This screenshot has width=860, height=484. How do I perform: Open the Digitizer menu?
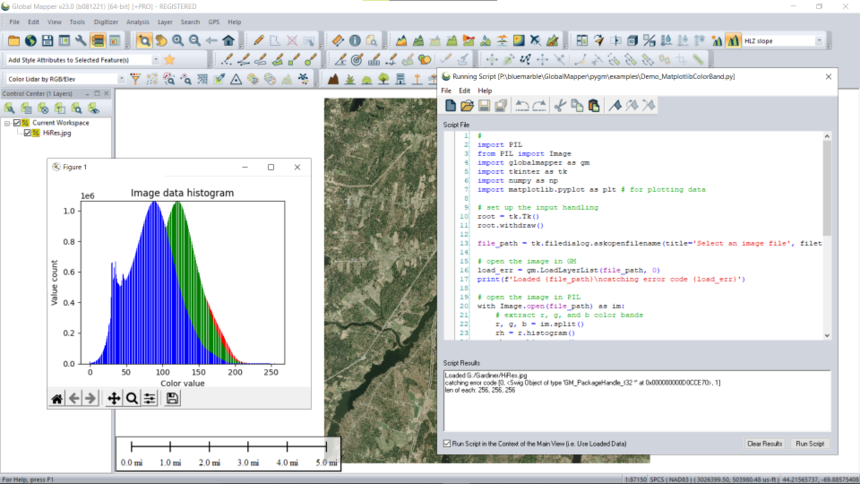[107, 22]
